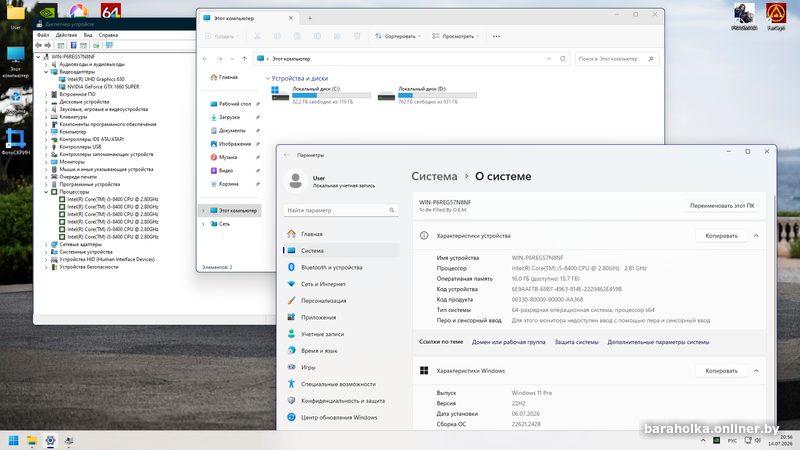This screenshot has width=800, height=450.
Task: Expand Аудиовходы и аудиовыходы node
Action: (46, 64)
